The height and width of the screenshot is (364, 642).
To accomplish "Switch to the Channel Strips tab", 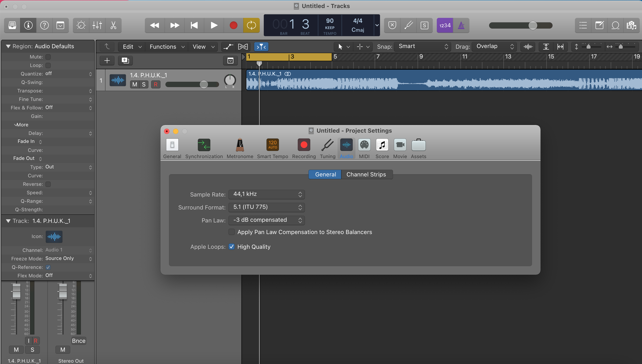I will tap(366, 174).
